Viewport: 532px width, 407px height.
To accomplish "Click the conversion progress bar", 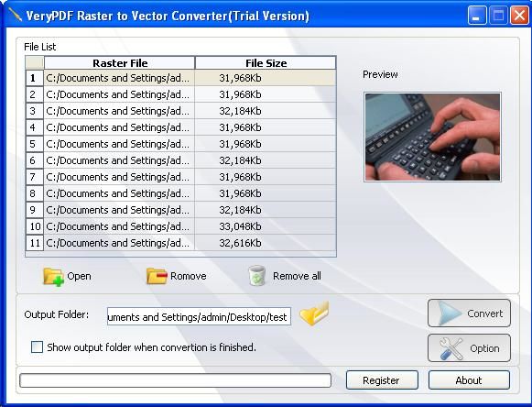I will click(x=176, y=380).
